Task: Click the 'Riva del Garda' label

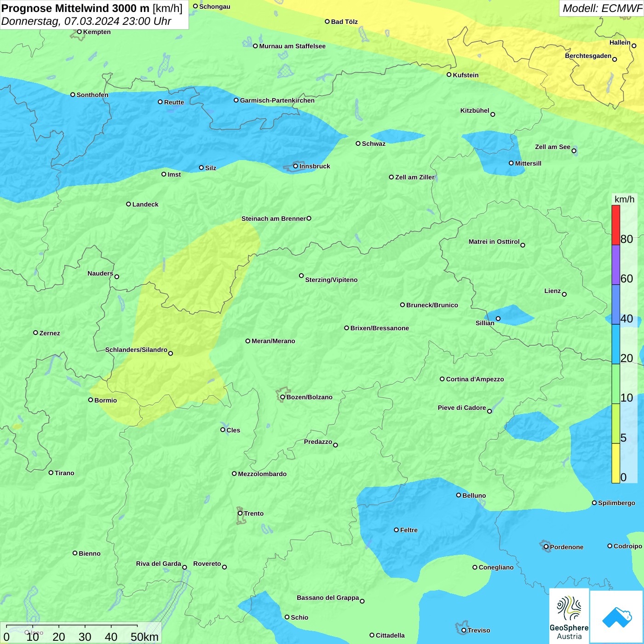Action: click(159, 563)
